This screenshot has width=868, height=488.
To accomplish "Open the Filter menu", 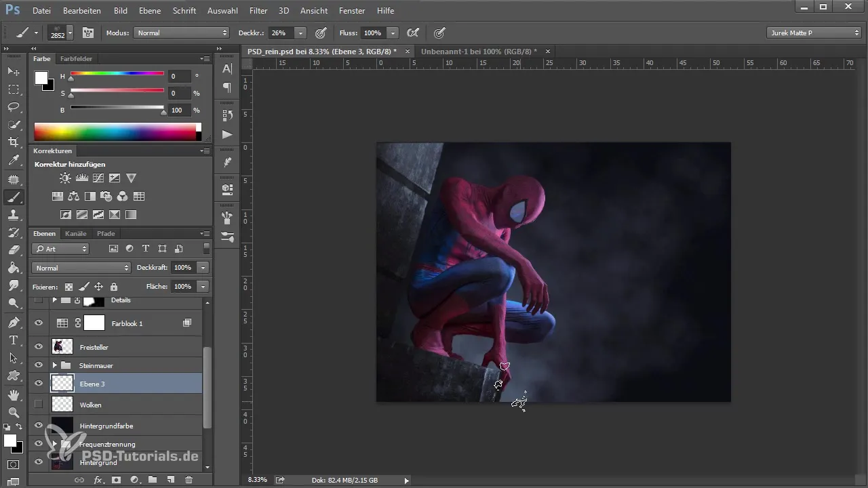I will pyautogui.click(x=258, y=11).
